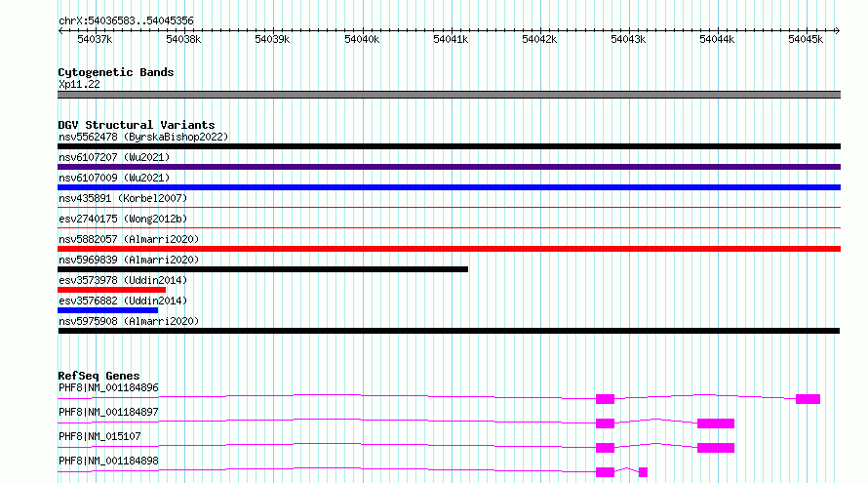Click the black bar for nsv5562478
Image resolution: width=868 pixels, height=483 pixels.
449,146
